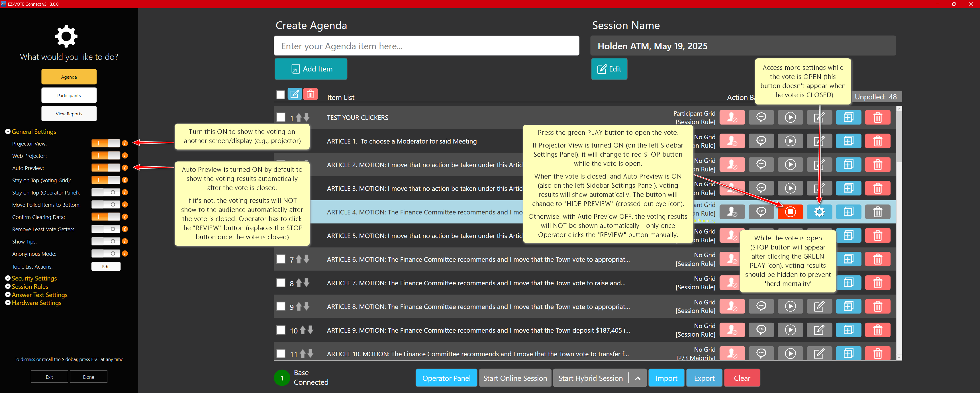Image resolution: width=980 pixels, height=393 pixels.
Task: Open comment bubble icon for Article 2
Action: [x=761, y=165]
